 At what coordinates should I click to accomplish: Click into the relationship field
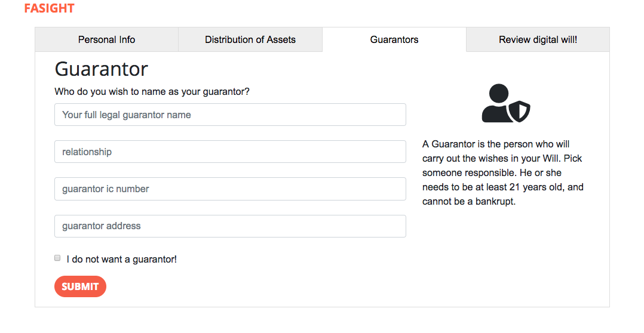[230, 152]
